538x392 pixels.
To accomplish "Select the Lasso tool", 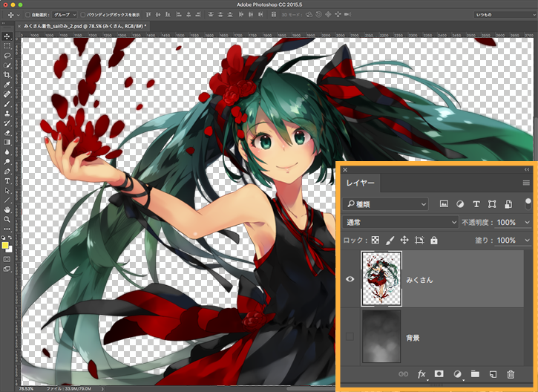I will pos(7,56).
